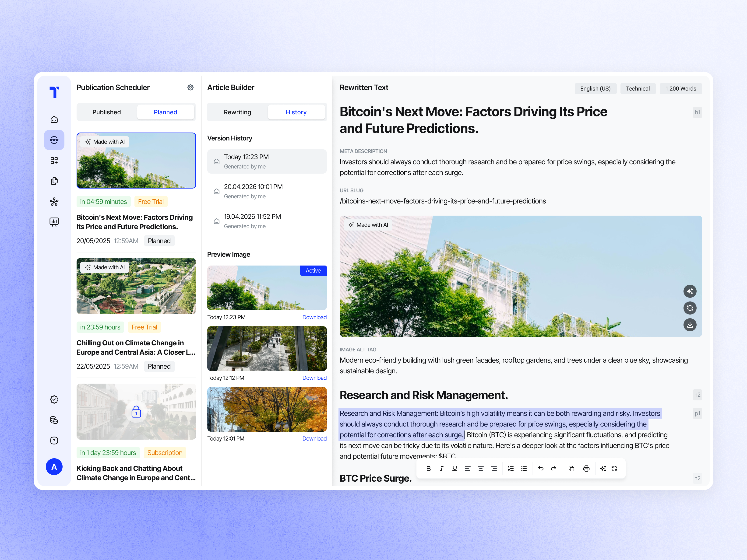
Task: Align text right in toolbar
Action: pos(494,469)
